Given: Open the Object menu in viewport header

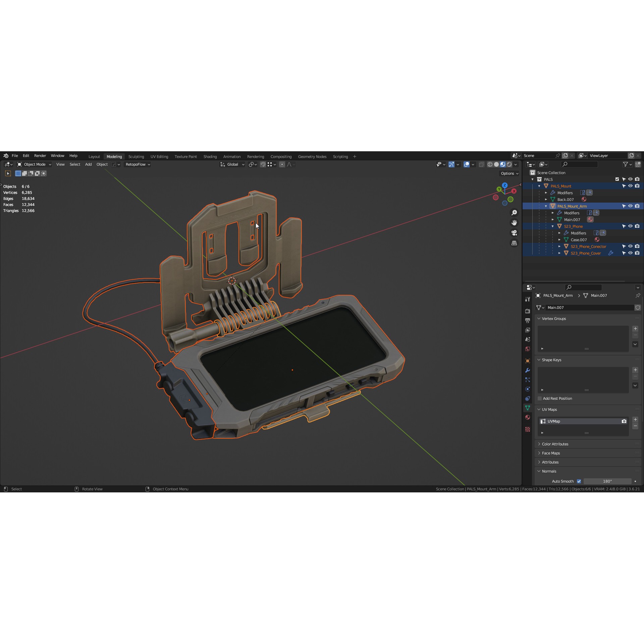Looking at the screenshot, I should [x=102, y=164].
